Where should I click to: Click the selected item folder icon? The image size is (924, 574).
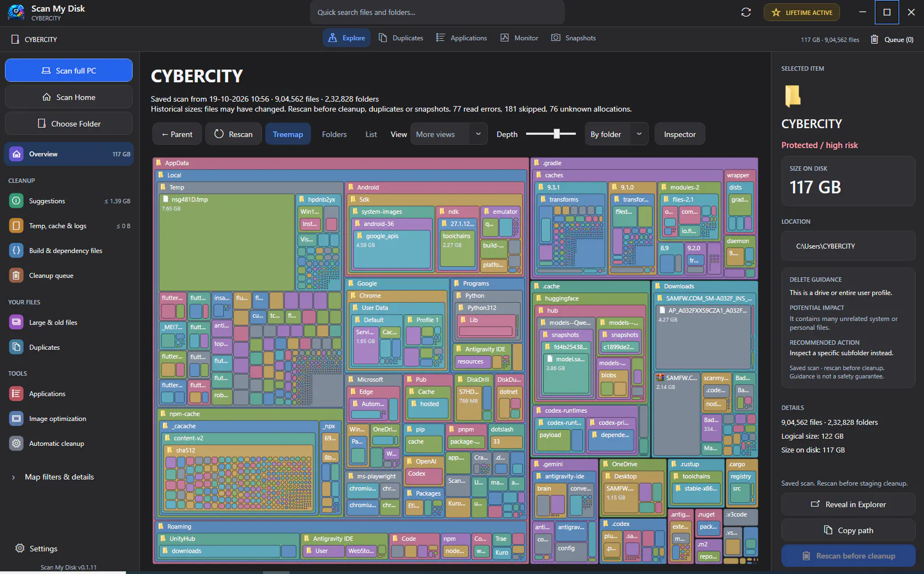point(792,96)
